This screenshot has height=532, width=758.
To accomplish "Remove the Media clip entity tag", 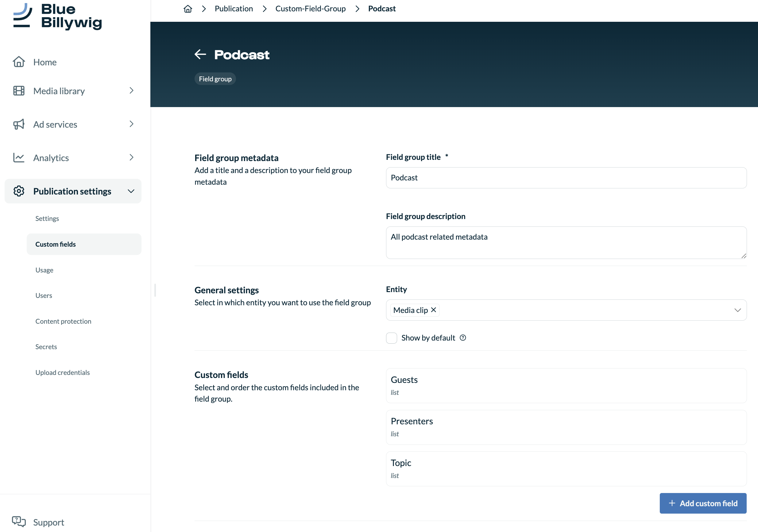I will (434, 310).
